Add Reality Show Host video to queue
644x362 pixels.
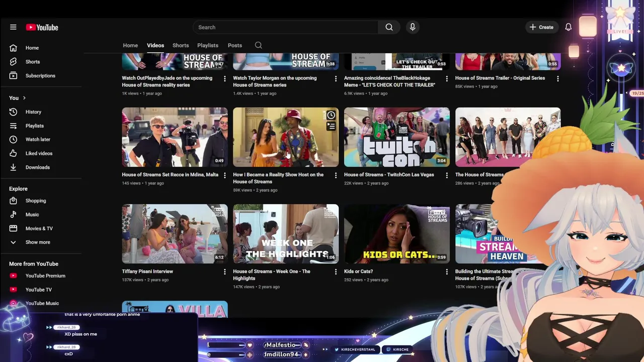331,127
